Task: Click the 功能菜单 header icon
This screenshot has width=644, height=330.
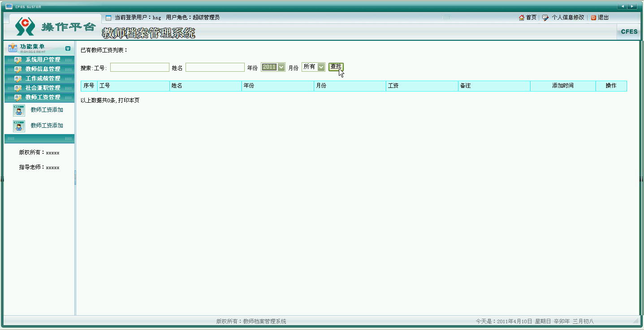Action: tap(13, 48)
